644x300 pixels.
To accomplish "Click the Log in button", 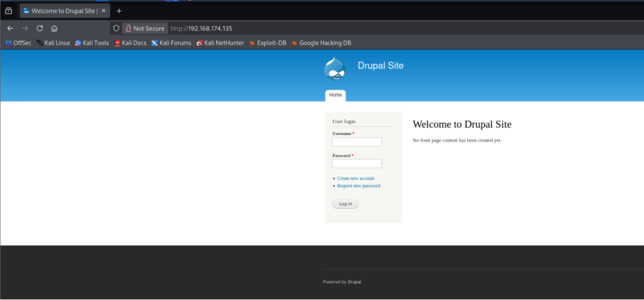I will tap(346, 204).
